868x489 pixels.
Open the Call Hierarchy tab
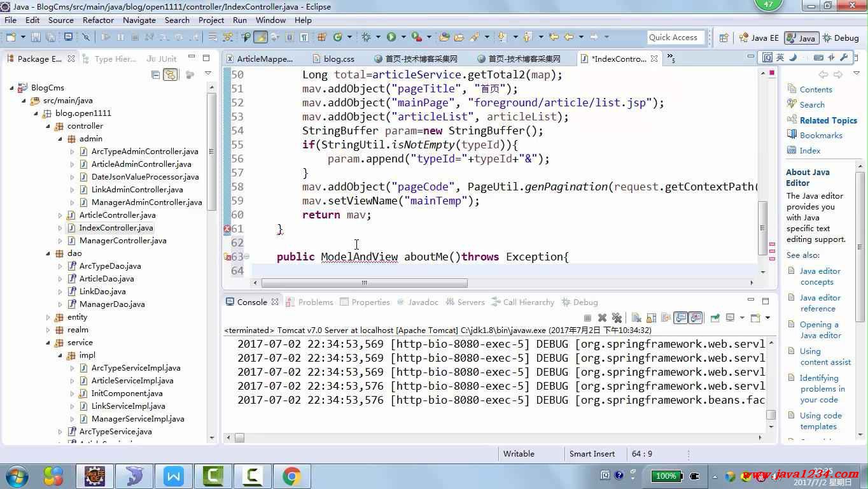522,302
